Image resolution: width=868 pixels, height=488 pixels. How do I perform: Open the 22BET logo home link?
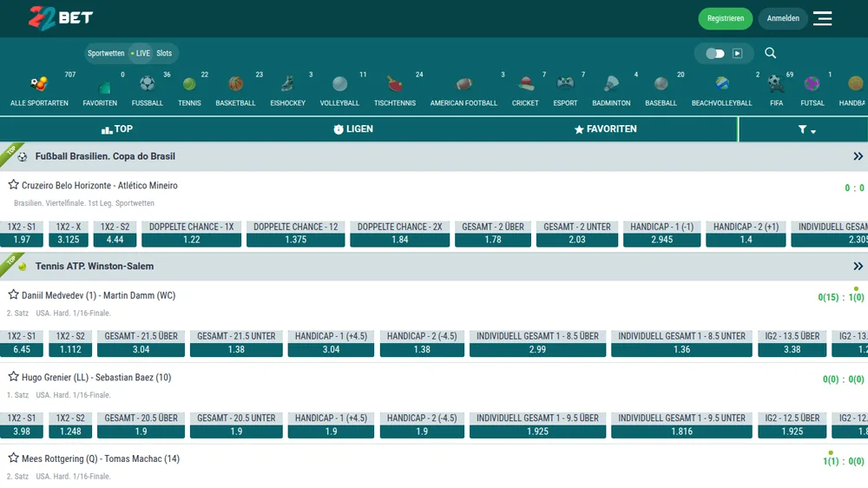click(61, 18)
